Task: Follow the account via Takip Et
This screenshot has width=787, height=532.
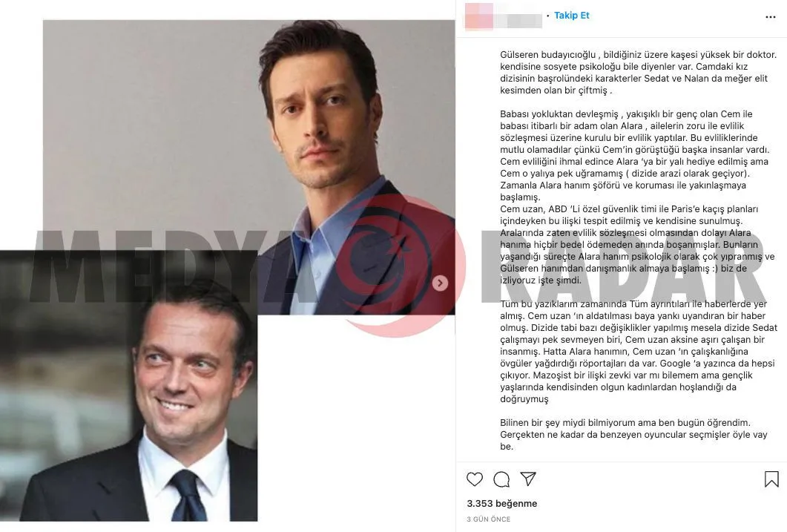Action: (572, 16)
